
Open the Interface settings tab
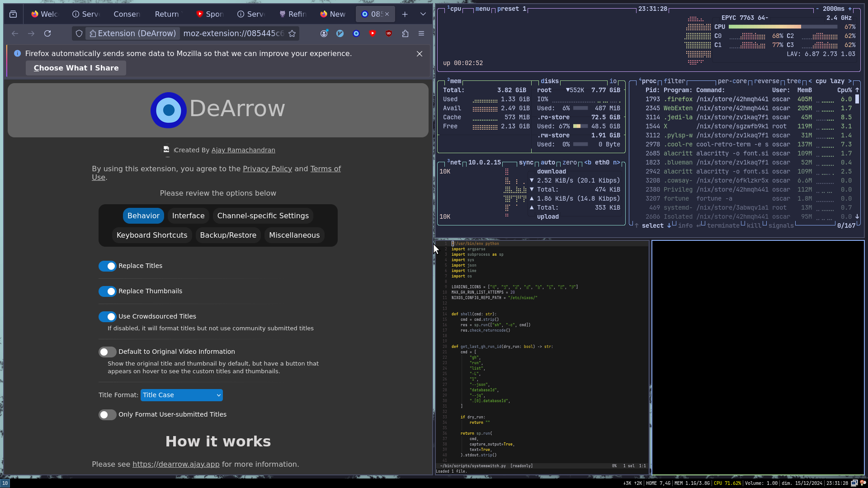189,216
